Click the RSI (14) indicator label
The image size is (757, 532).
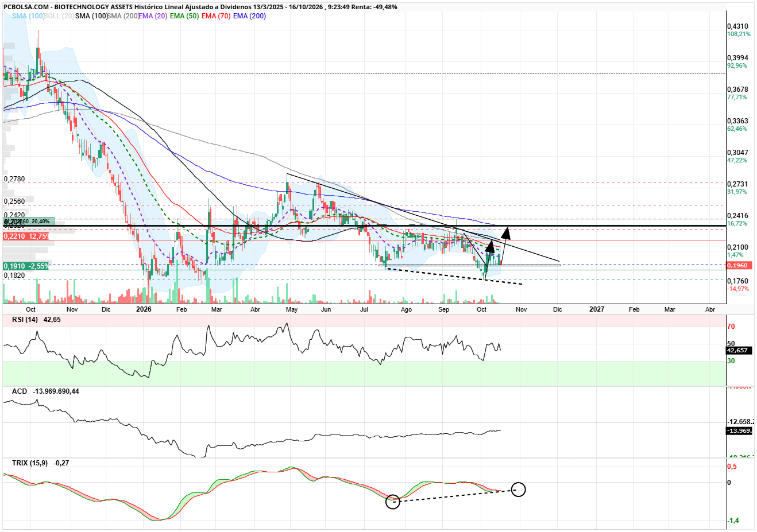pos(25,320)
